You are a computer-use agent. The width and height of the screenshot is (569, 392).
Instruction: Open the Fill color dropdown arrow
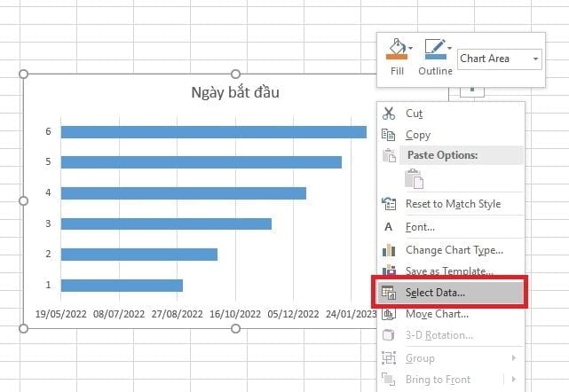point(410,48)
